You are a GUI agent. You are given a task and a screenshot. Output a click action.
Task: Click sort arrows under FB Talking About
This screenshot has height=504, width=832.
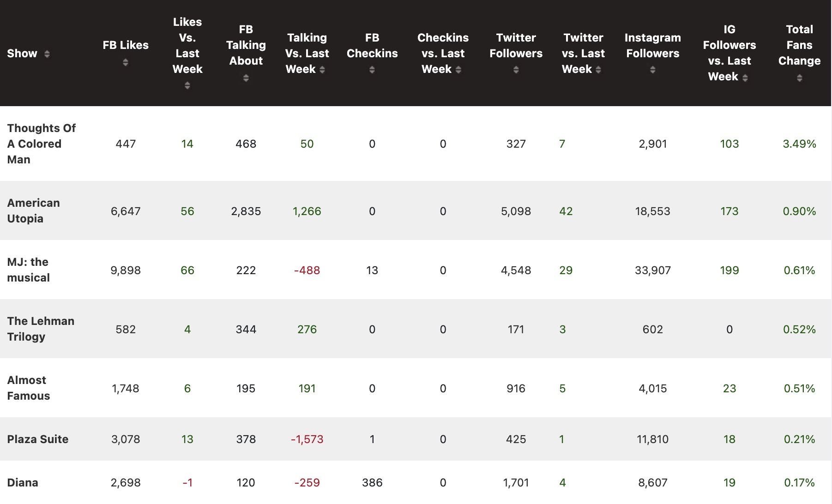pos(246,78)
